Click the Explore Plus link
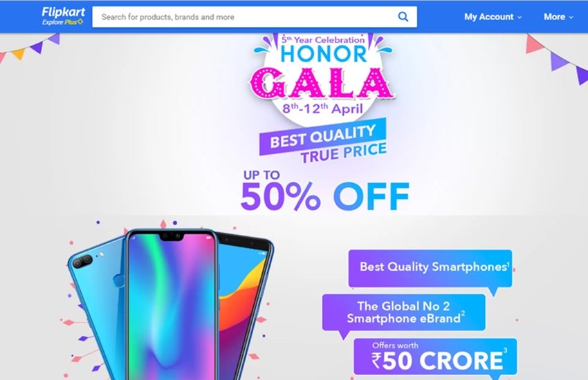Screen dimensions: 588x380 62,22
